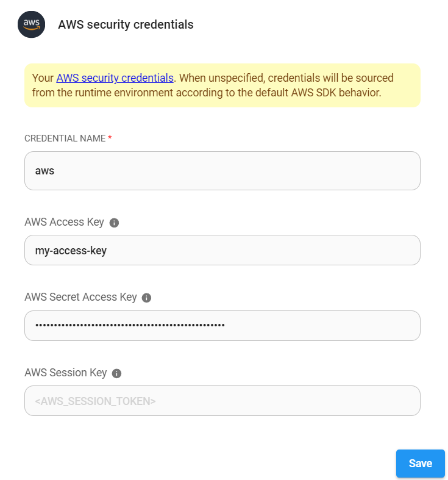Click the AWS Session Key label
The height and width of the screenshot is (480, 448).
pyautogui.click(x=66, y=373)
